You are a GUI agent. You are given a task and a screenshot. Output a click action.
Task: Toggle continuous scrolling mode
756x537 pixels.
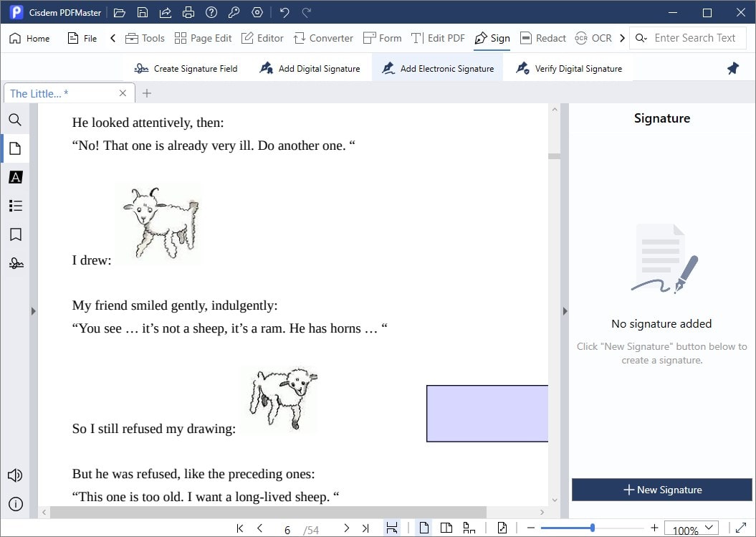[392, 528]
